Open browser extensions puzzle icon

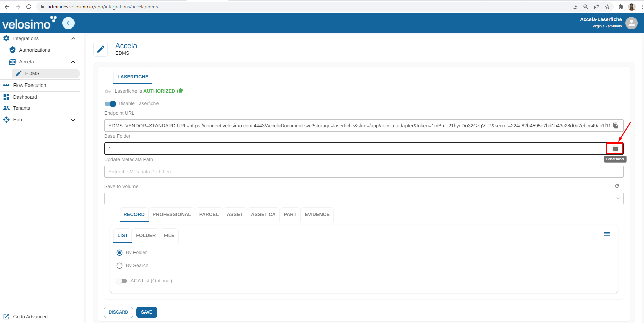[621, 7]
